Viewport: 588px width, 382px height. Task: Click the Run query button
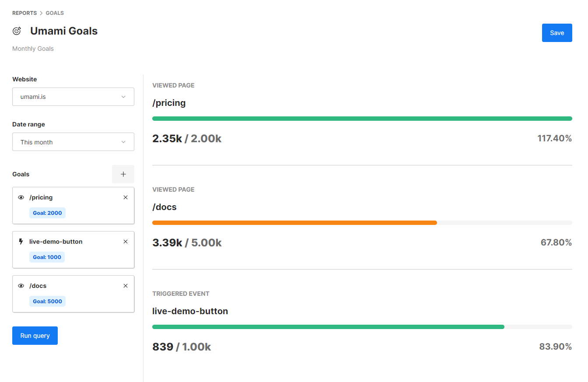tap(35, 336)
